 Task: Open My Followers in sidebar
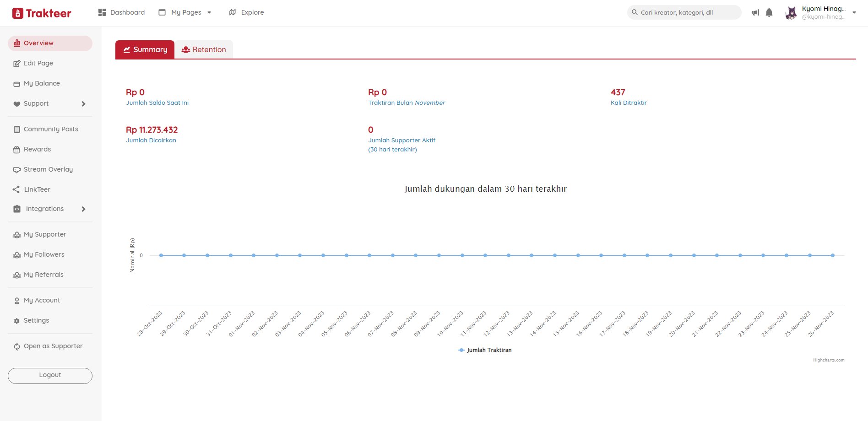44,254
